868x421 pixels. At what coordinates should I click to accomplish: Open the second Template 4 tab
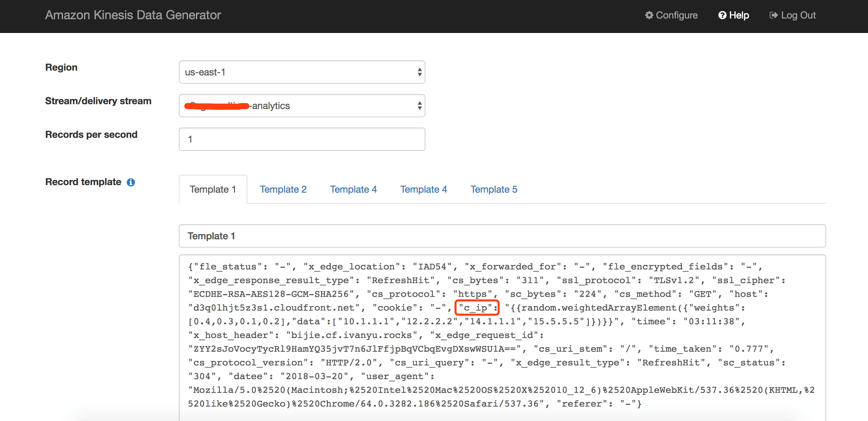[x=423, y=189]
